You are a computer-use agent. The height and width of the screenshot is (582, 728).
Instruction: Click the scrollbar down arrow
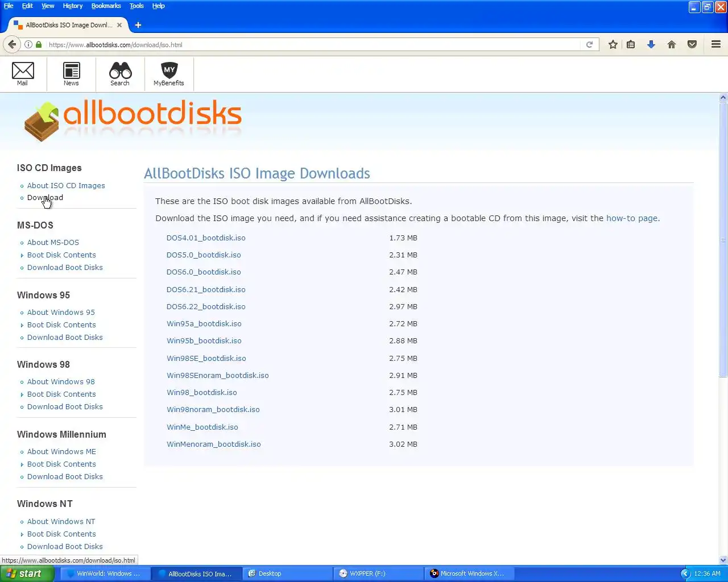723,560
